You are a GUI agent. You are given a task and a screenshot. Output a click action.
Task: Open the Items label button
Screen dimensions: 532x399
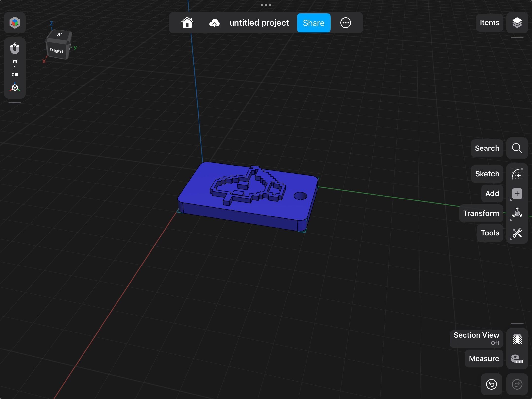coord(489,23)
